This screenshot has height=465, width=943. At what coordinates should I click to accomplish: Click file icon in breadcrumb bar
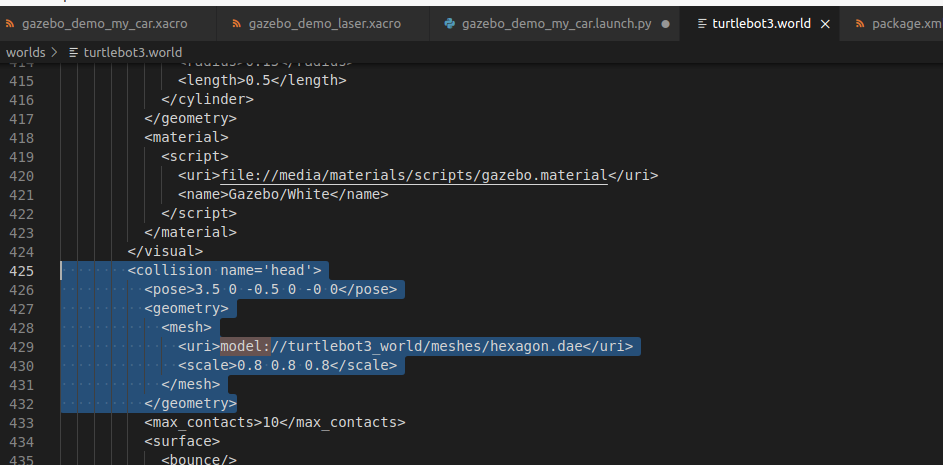[x=74, y=52]
